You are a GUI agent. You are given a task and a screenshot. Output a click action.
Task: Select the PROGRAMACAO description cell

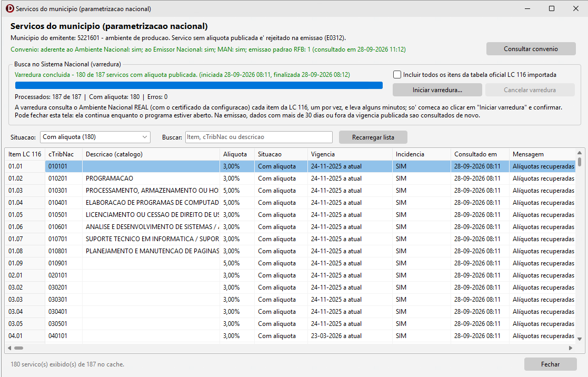tap(151, 178)
